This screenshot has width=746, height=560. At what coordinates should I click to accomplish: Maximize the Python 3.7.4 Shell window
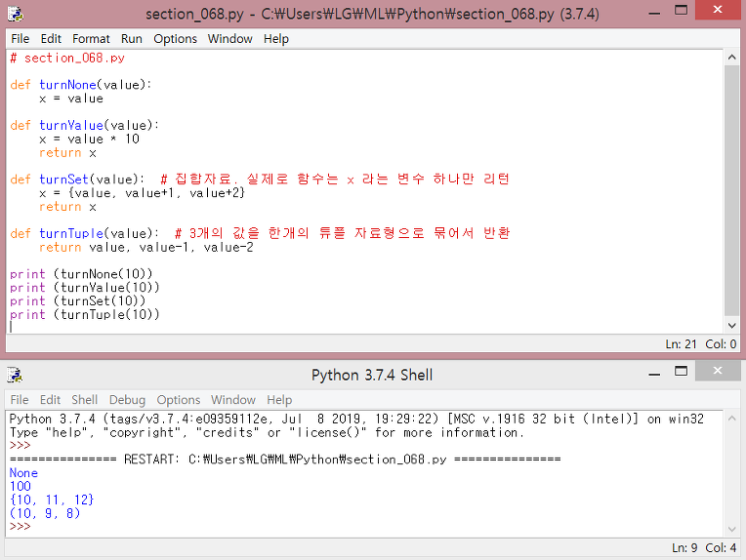pos(682,372)
